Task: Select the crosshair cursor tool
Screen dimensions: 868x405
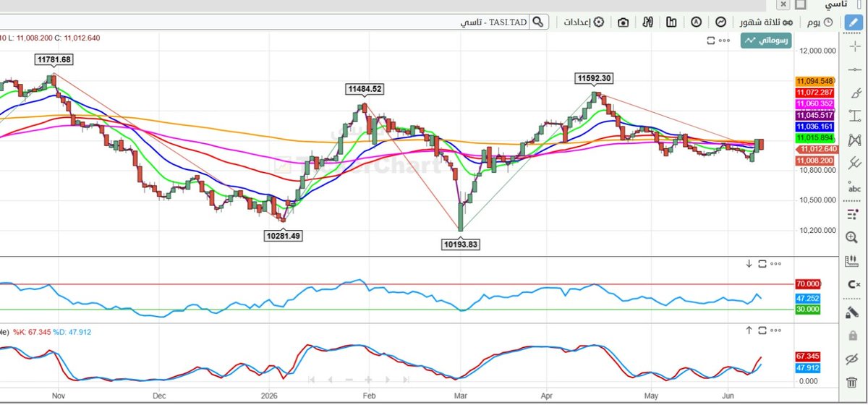Action: (x=855, y=46)
